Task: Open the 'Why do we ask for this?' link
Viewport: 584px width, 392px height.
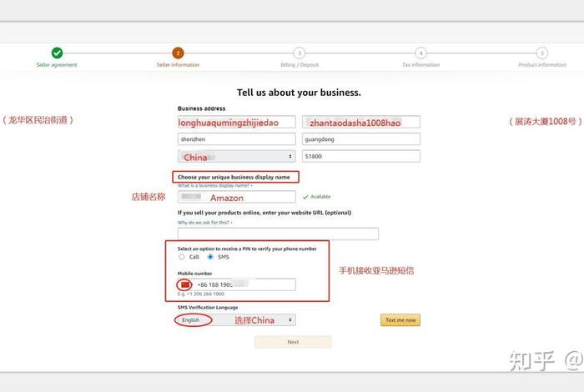Action: click(x=204, y=223)
